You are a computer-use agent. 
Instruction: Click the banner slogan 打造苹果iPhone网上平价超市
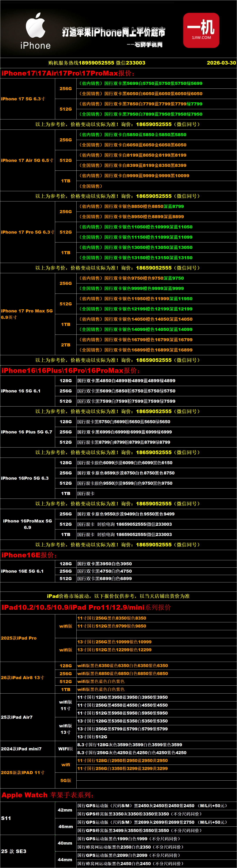tap(113, 32)
